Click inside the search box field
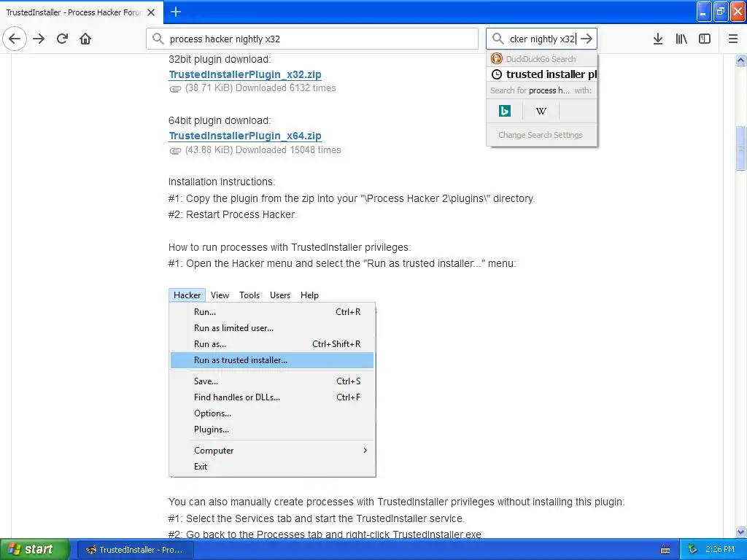This screenshot has height=560, width=747. coord(542,39)
